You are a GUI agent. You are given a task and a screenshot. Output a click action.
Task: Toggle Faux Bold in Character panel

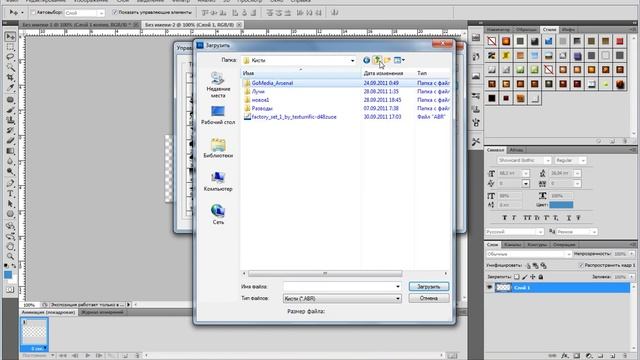click(x=504, y=218)
